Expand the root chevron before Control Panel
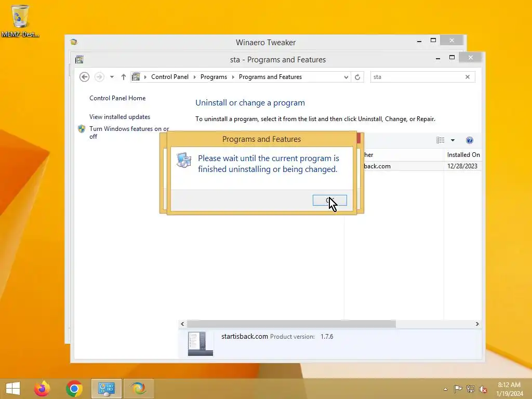Screen dimensions: 532x399 pos(145,77)
